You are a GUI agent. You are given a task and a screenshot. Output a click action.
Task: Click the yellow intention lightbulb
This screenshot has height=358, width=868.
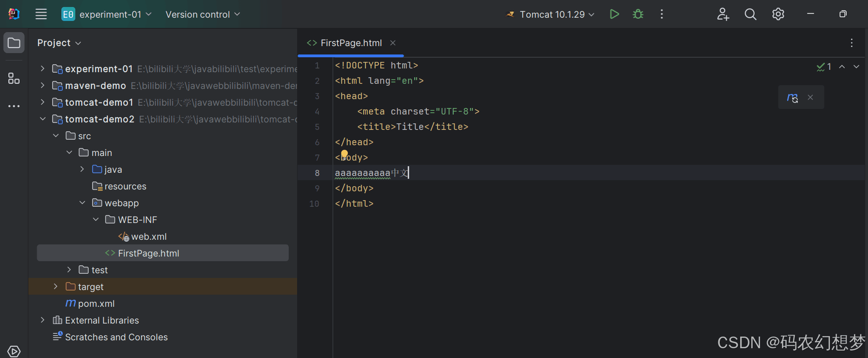point(344,154)
